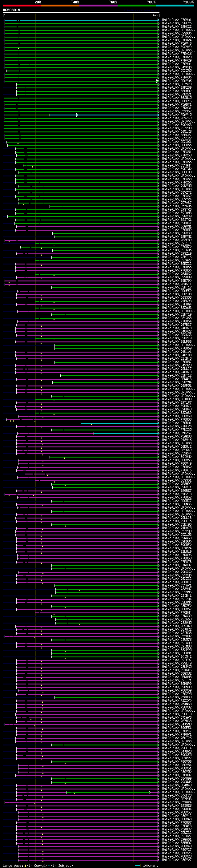Select hit label UniRef100_Q8VZK9
This screenshot has height=868, width=197.
coord(176,118)
